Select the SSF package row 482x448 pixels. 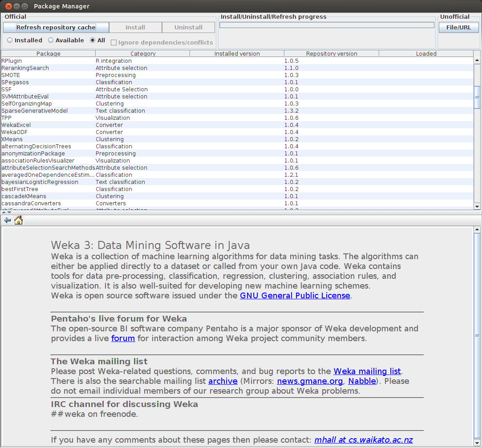[237, 89]
